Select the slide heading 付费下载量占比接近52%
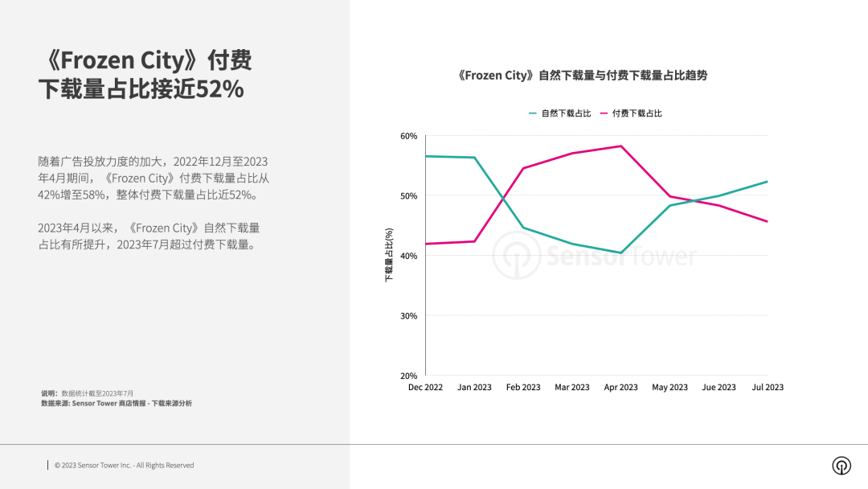 145,74
